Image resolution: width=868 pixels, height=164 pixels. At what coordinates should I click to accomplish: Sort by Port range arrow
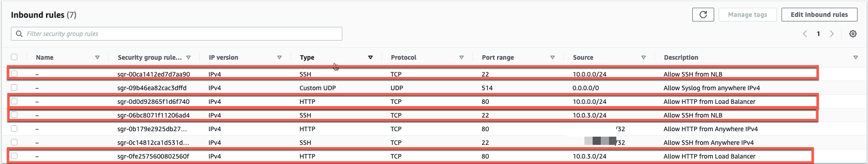tap(552, 57)
